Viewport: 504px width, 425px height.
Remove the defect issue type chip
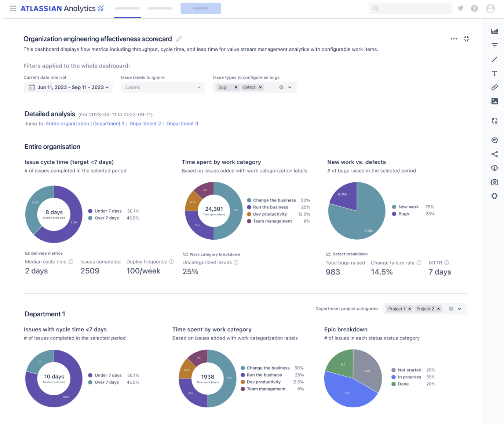(x=260, y=87)
